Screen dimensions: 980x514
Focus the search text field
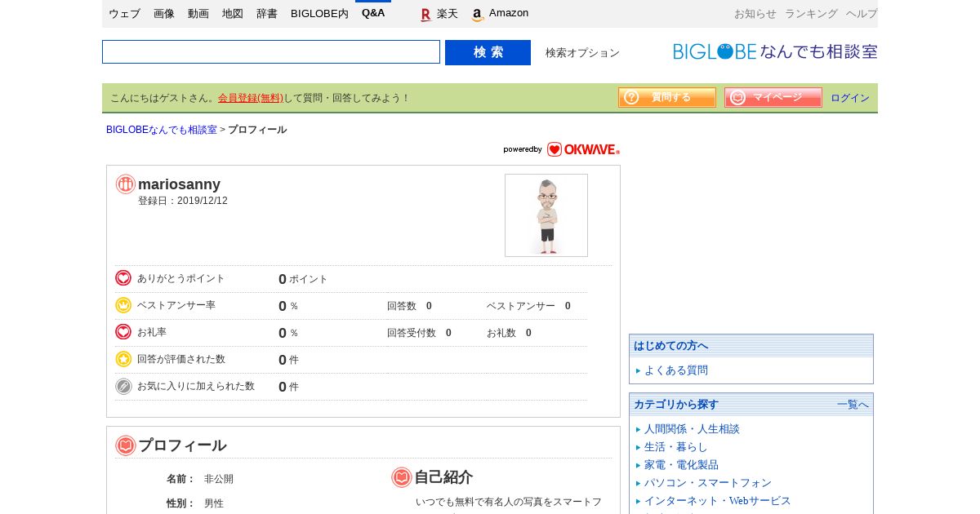coord(271,52)
